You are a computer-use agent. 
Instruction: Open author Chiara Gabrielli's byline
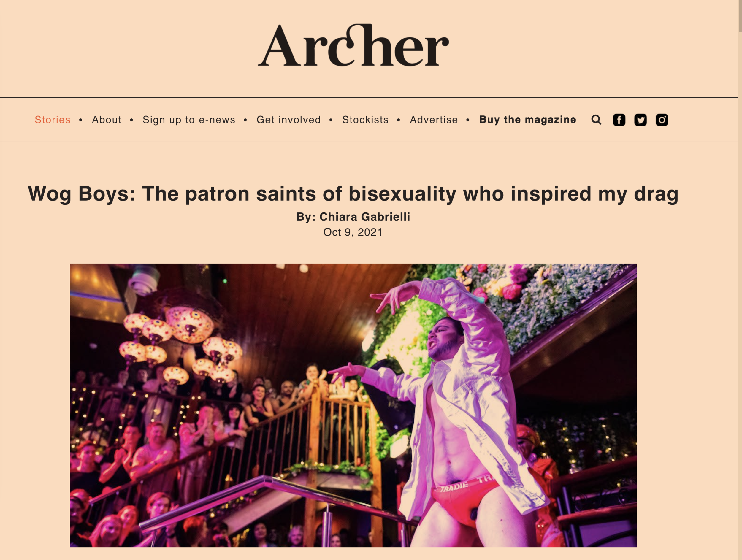[365, 217]
